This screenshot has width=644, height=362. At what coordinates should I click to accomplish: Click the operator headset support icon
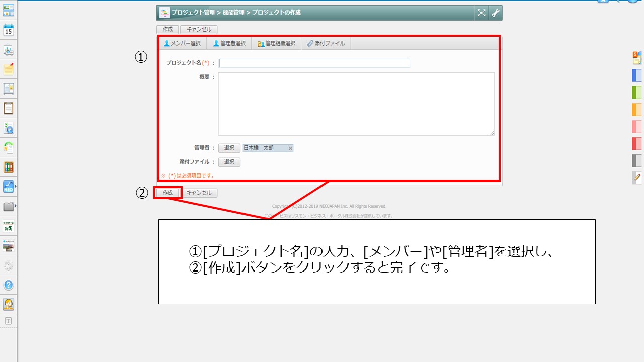click(x=9, y=304)
